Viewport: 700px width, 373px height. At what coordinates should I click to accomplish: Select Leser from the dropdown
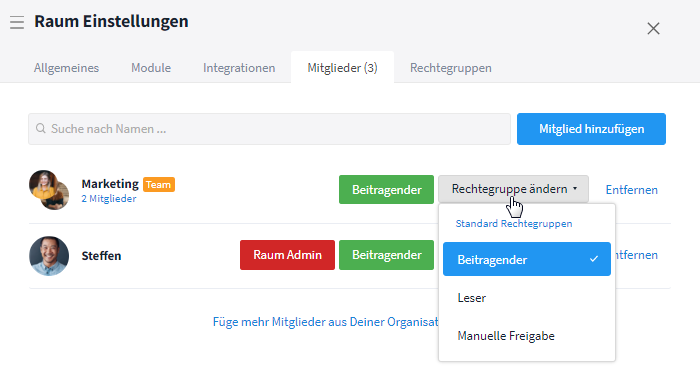click(527, 298)
